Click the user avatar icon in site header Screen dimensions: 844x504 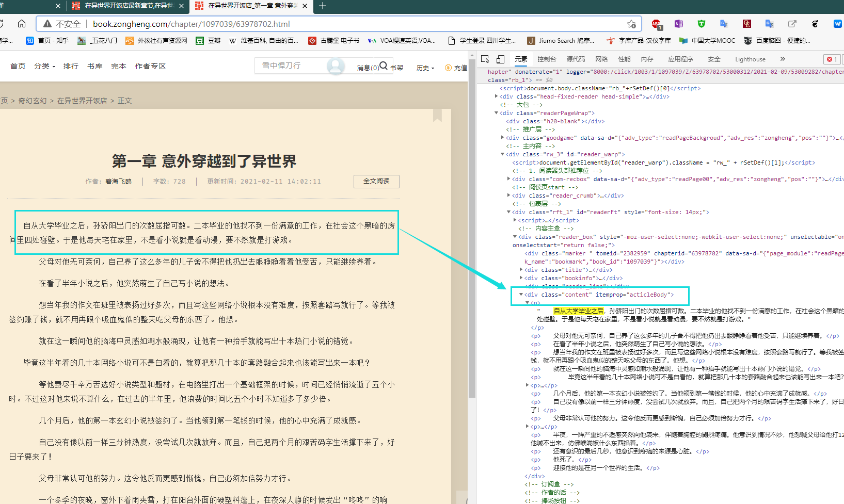coord(336,66)
